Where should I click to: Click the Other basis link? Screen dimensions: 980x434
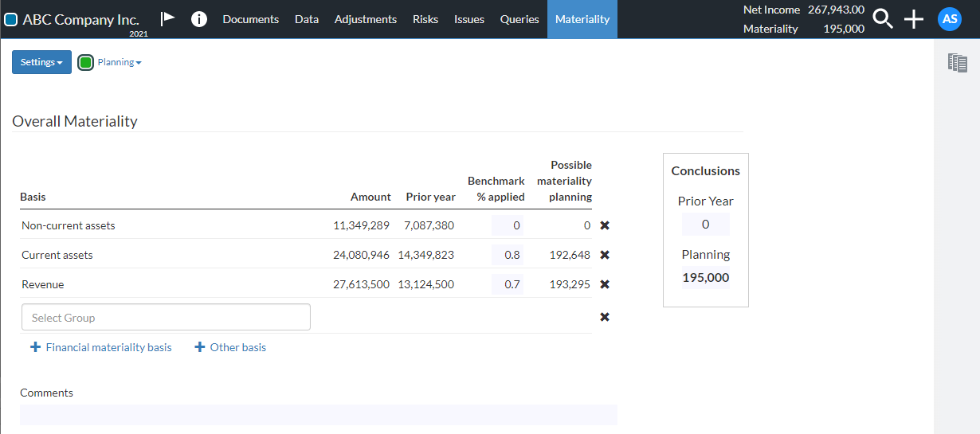click(x=230, y=347)
